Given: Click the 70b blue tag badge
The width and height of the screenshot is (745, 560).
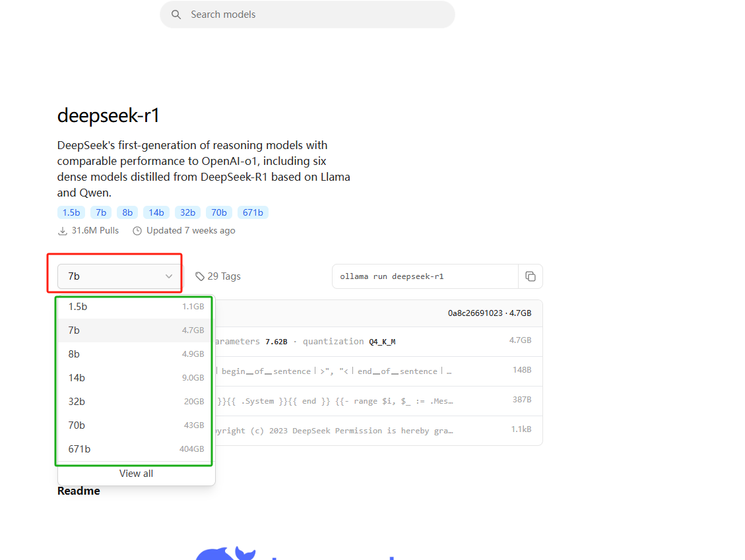Looking at the screenshot, I should (x=219, y=212).
